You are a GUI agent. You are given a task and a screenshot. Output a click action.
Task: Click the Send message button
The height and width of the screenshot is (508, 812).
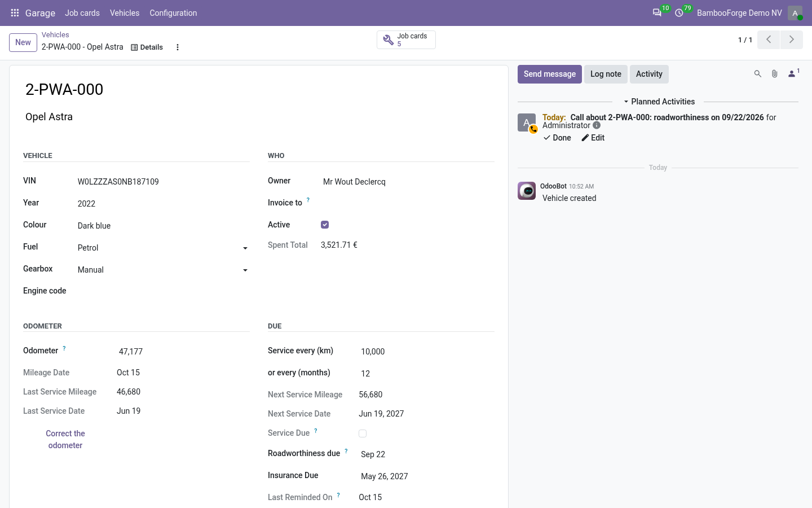[x=550, y=74]
